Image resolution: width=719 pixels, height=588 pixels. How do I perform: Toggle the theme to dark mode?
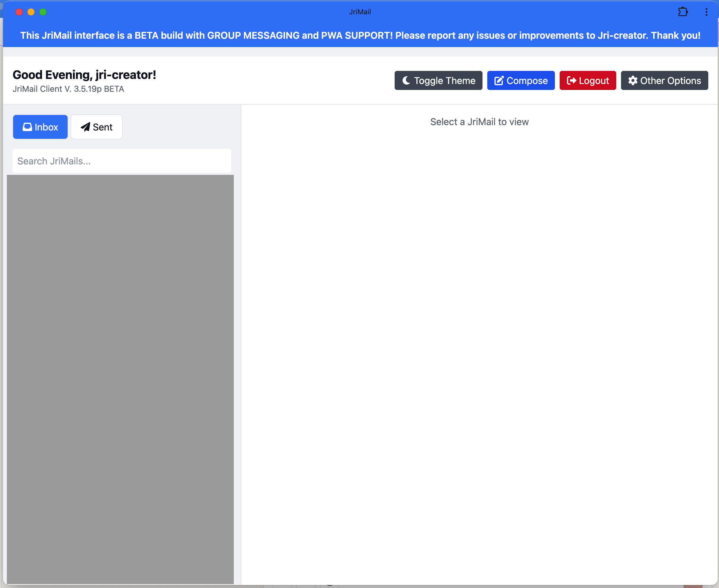click(x=438, y=80)
